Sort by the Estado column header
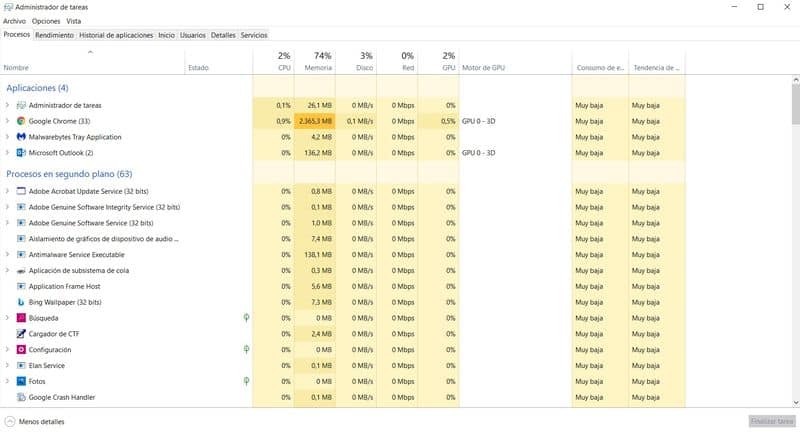 tap(219, 61)
